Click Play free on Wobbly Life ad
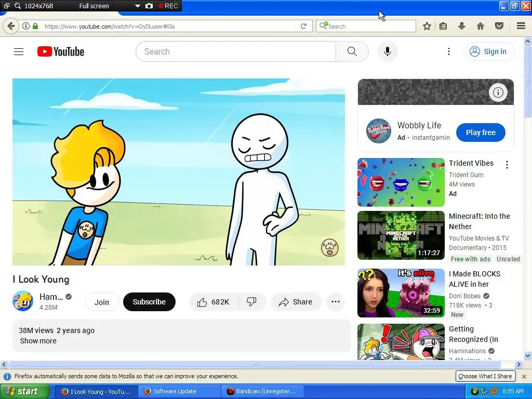Image resolution: width=532 pixels, height=399 pixels. tap(481, 132)
